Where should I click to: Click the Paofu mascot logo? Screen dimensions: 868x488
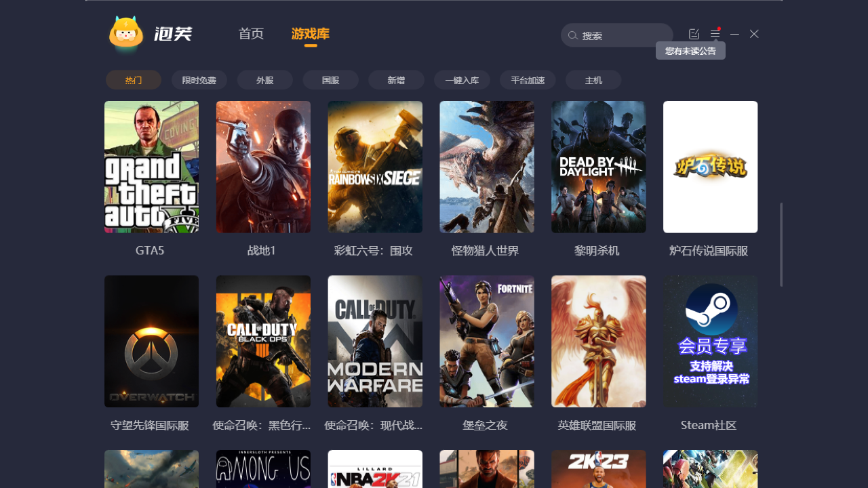click(126, 34)
